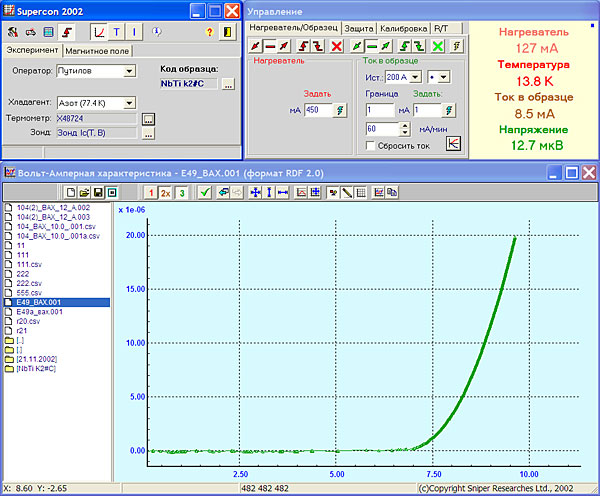The height and width of the screenshot is (496, 600).
Task: Click the red decrease heater arrow icon
Action: [255, 46]
